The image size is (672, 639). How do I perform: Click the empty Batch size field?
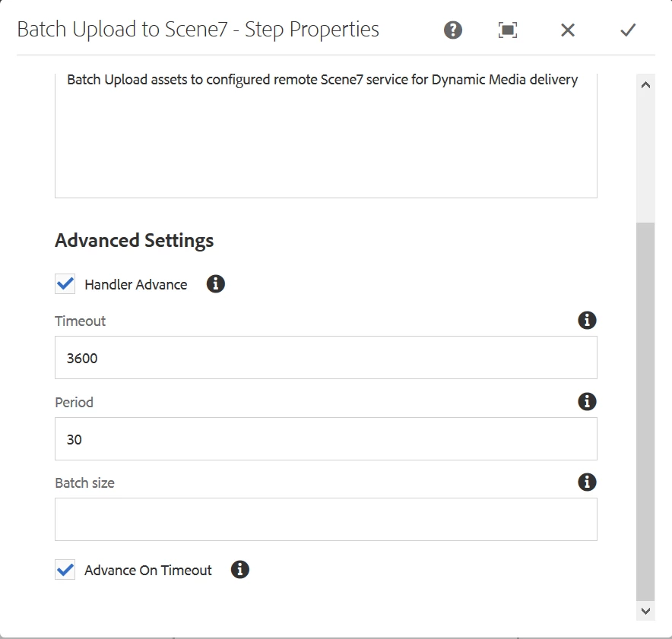coord(325,519)
